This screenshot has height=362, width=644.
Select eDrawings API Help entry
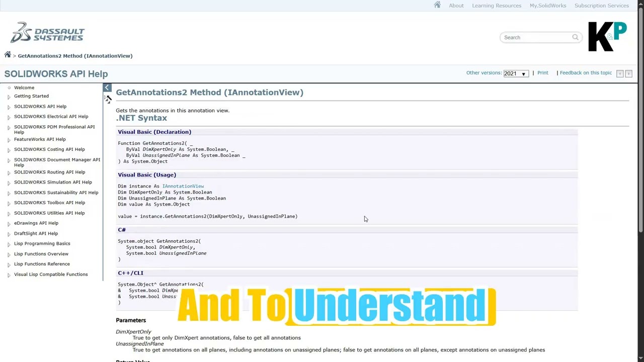coord(36,223)
